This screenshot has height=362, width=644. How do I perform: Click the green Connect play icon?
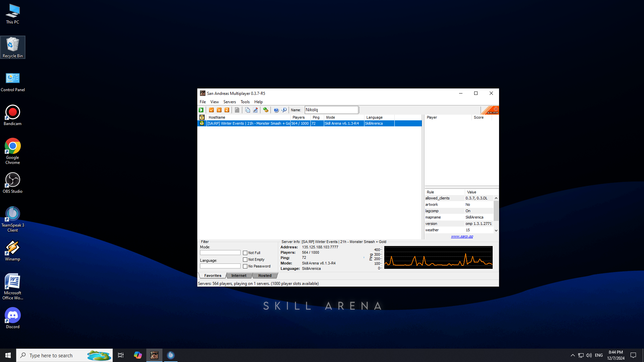tap(201, 110)
